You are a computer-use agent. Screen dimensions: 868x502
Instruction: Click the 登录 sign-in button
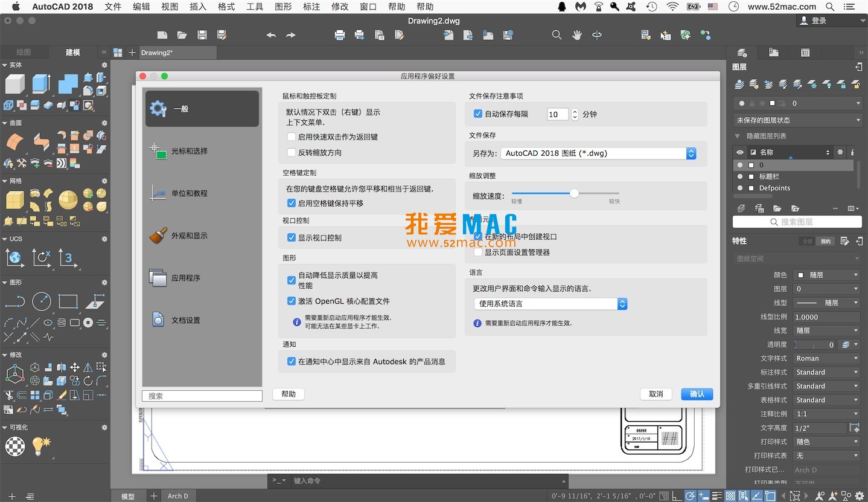pos(831,21)
